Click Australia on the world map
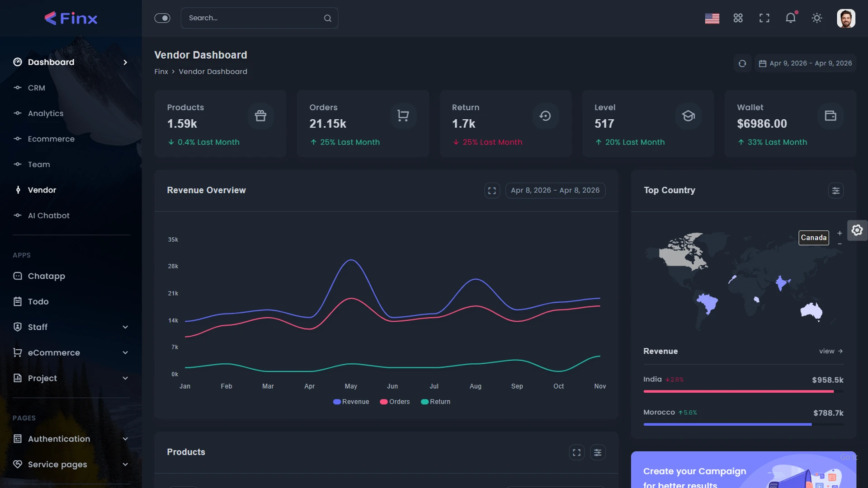The image size is (868, 488). pos(811,311)
